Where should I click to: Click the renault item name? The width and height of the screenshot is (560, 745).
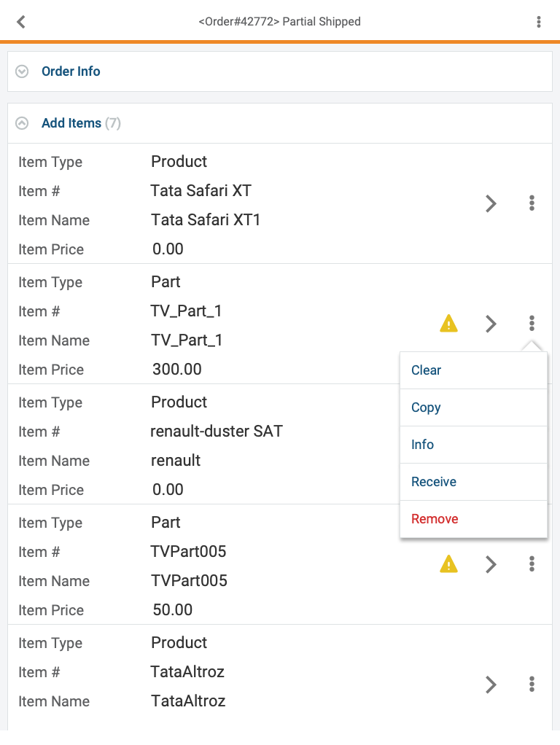tap(176, 461)
